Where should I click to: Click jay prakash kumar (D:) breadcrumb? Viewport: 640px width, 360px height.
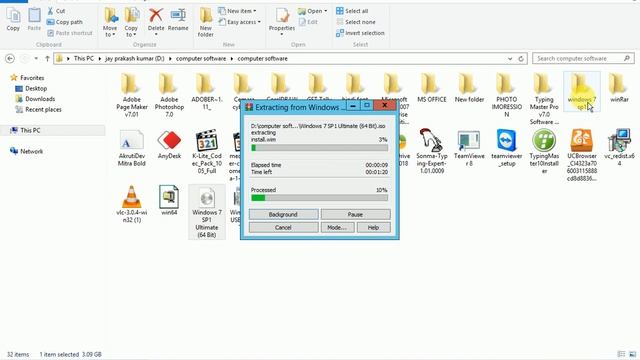(135, 59)
